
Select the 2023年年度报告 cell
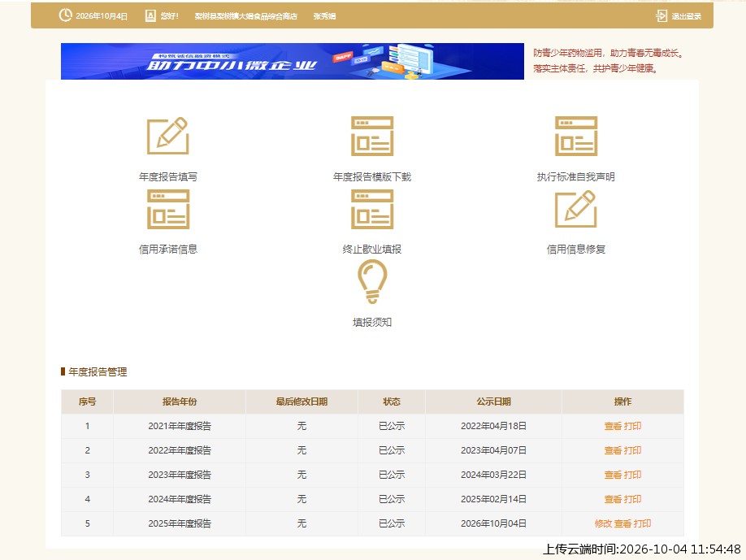coord(180,475)
